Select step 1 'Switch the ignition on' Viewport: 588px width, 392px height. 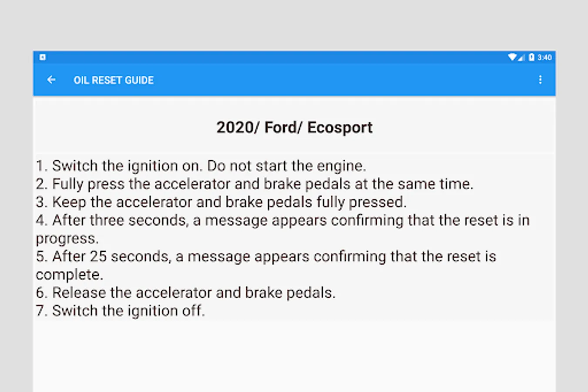pyautogui.click(x=201, y=166)
